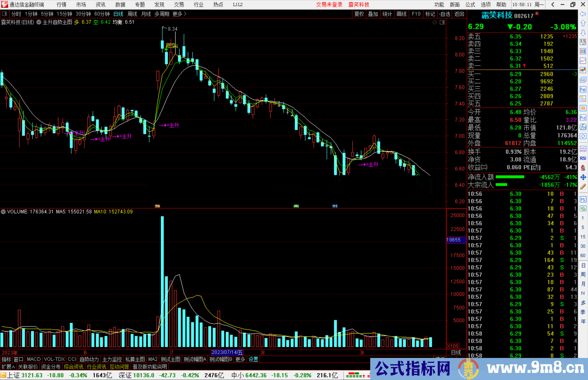The width and height of the screenshot is (588, 380).
Task: Click the 复权 button
Action: coord(359,14)
